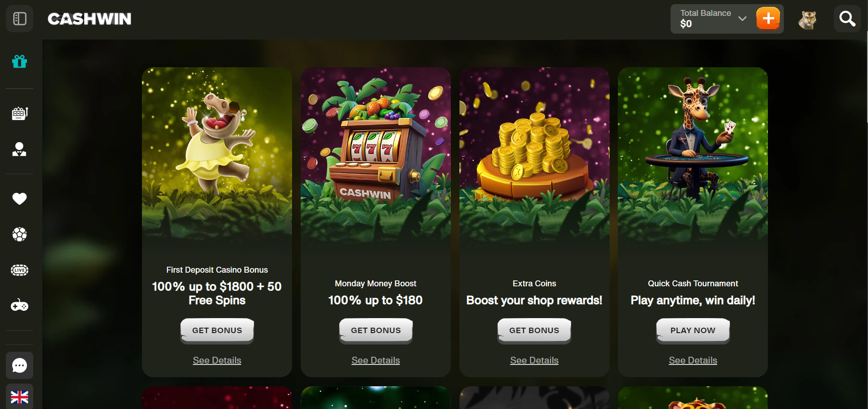
Task: Open the sports soccer ball icon
Action: point(20,234)
